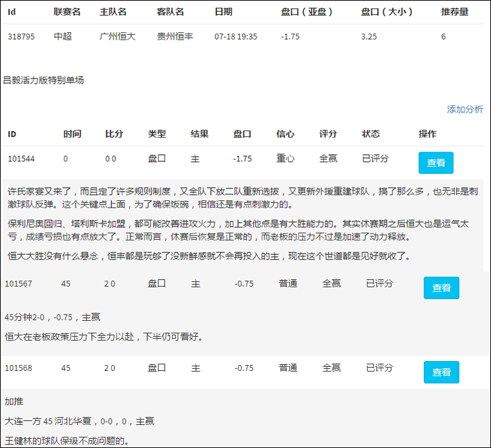
Task: Click the 类型 column header
Action: point(157,134)
